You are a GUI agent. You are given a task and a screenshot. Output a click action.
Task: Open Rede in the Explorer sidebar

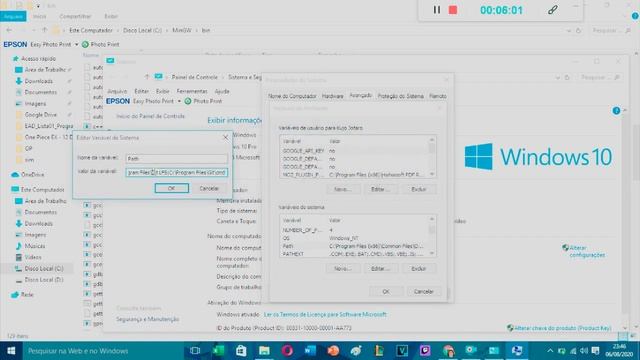point(22,294)
